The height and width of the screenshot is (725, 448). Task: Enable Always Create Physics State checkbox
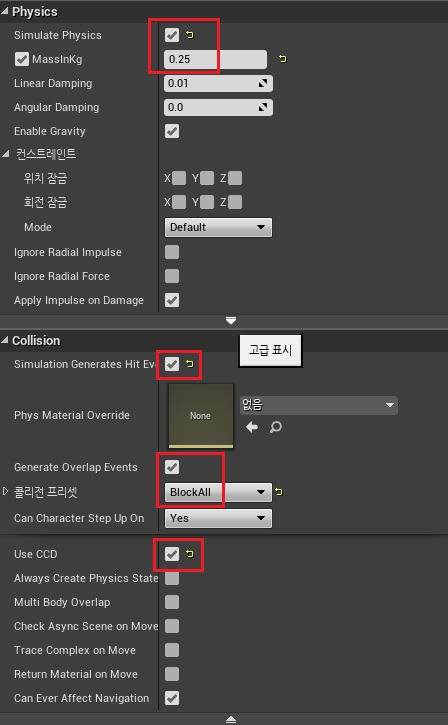pyautogui.click(x=172, y=578)
